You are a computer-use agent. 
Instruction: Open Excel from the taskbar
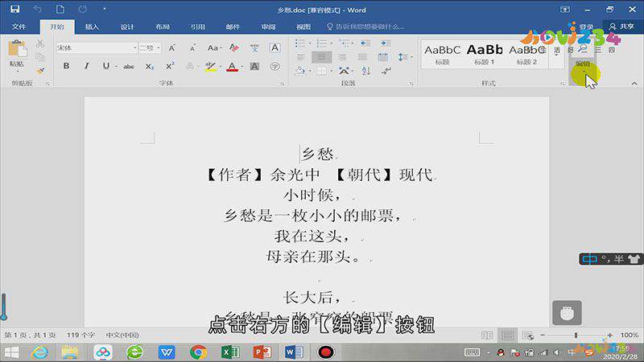pyautogui.click(x=230, y=352)
